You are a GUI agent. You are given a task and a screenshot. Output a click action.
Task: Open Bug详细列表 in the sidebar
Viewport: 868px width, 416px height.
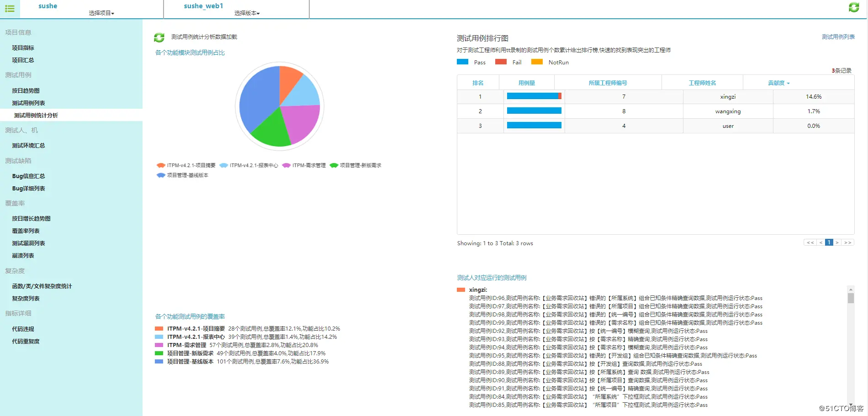click(28, 189)
